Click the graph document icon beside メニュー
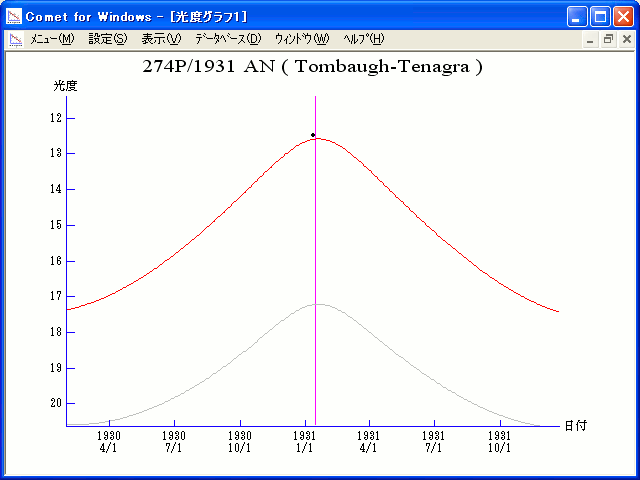 (x=15, y=39)
